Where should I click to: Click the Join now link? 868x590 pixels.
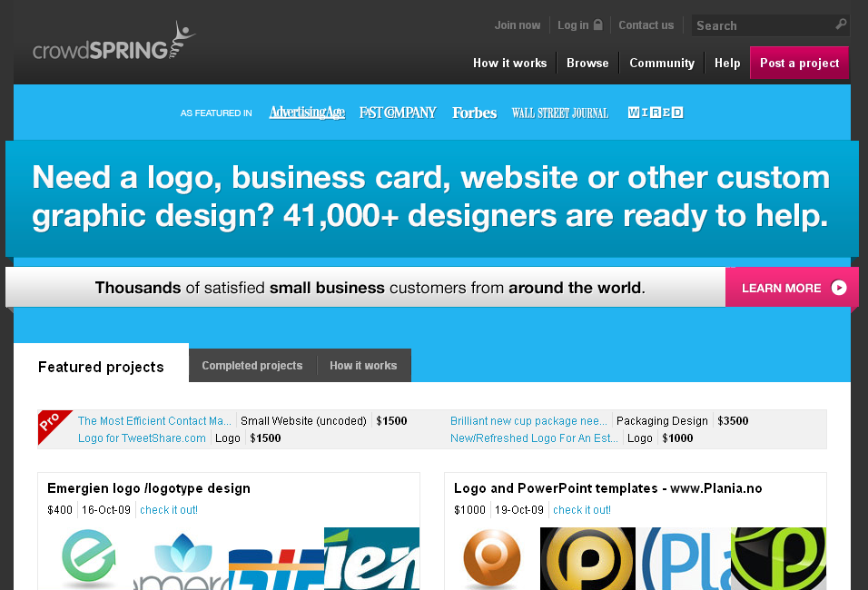[x=517, y=25]
